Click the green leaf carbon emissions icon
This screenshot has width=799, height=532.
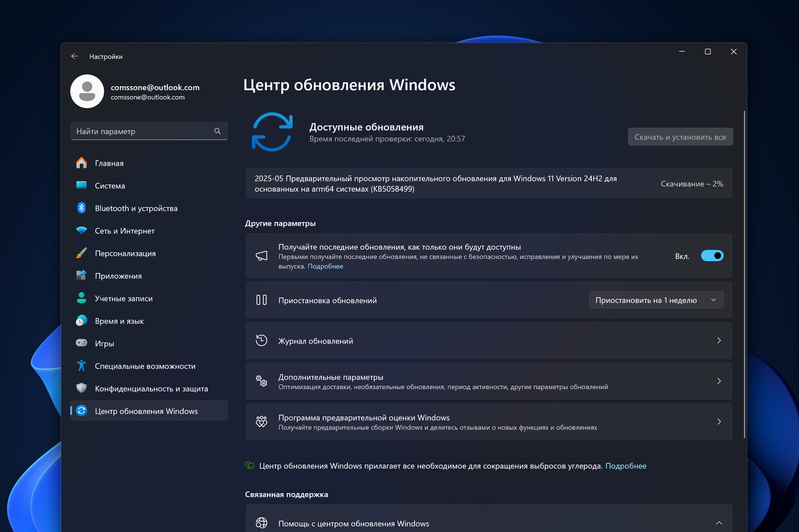(x=250, y=465)
